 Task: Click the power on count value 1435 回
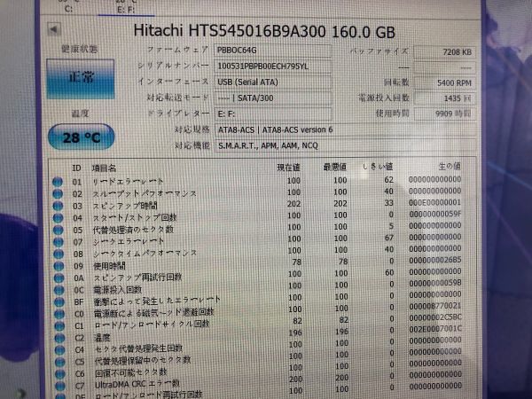pos(444,98)
